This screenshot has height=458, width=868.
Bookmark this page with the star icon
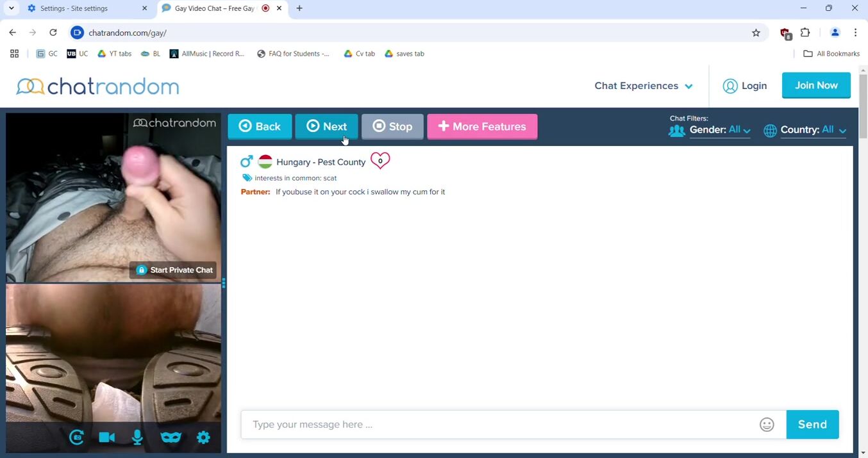[756, 33]
